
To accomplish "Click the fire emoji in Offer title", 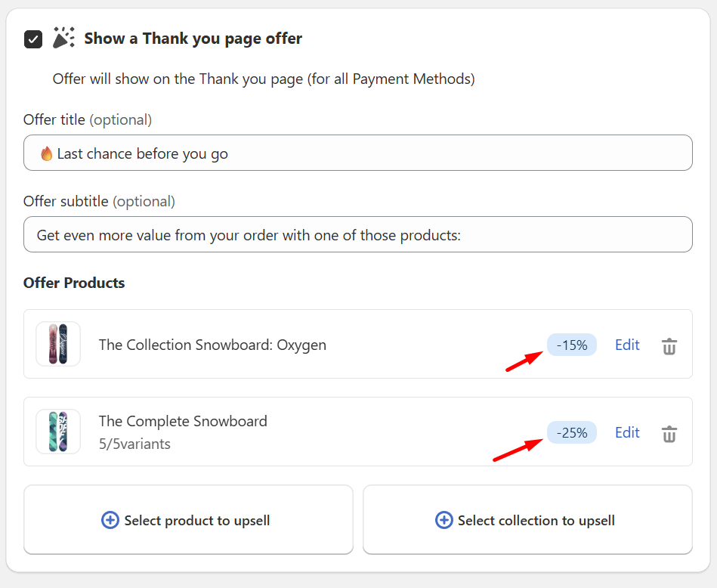I will click(x=47, y=154).
